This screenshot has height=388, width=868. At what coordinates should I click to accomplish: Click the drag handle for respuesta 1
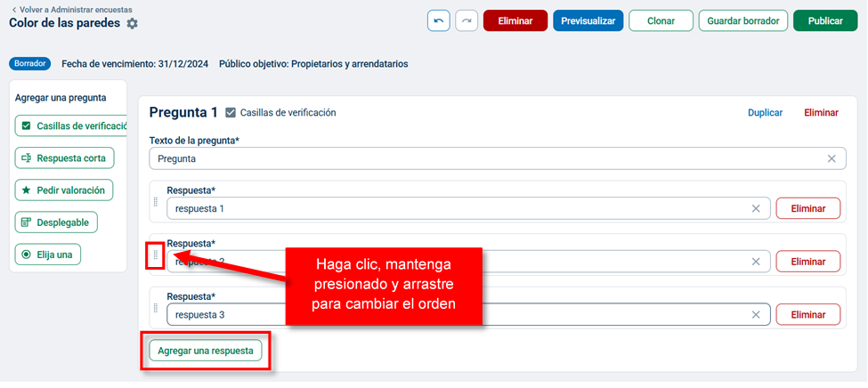(x=156, y=202)
